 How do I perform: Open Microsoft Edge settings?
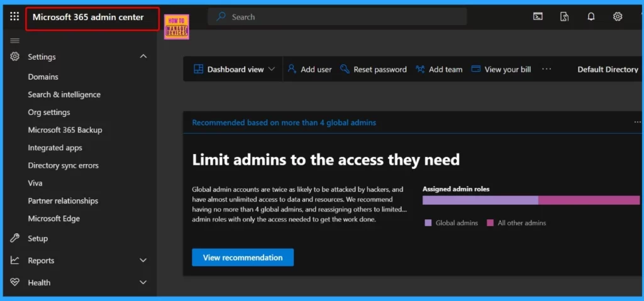(54, 219)
